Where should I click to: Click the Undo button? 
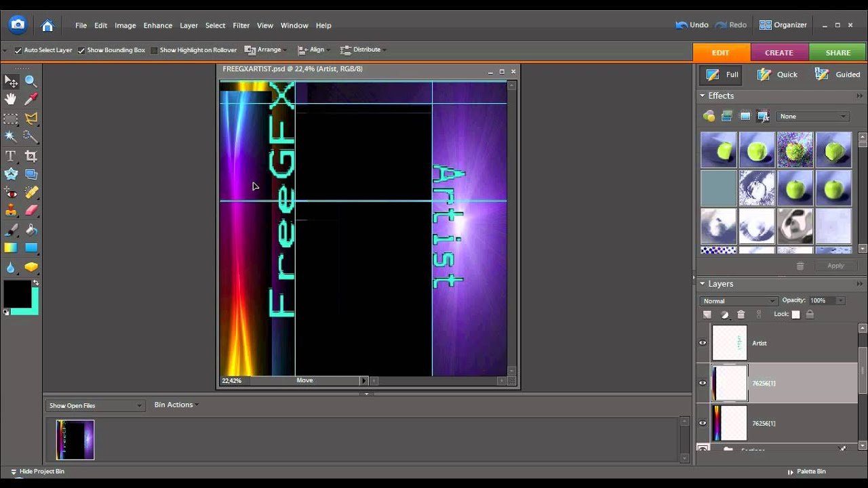point(692,25)
